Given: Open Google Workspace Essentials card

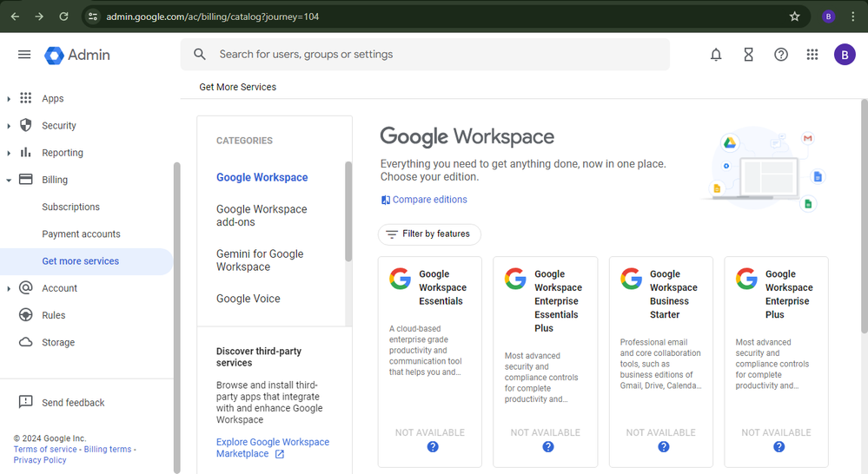Looking at the screenshot, I should (x=429, y=362).
